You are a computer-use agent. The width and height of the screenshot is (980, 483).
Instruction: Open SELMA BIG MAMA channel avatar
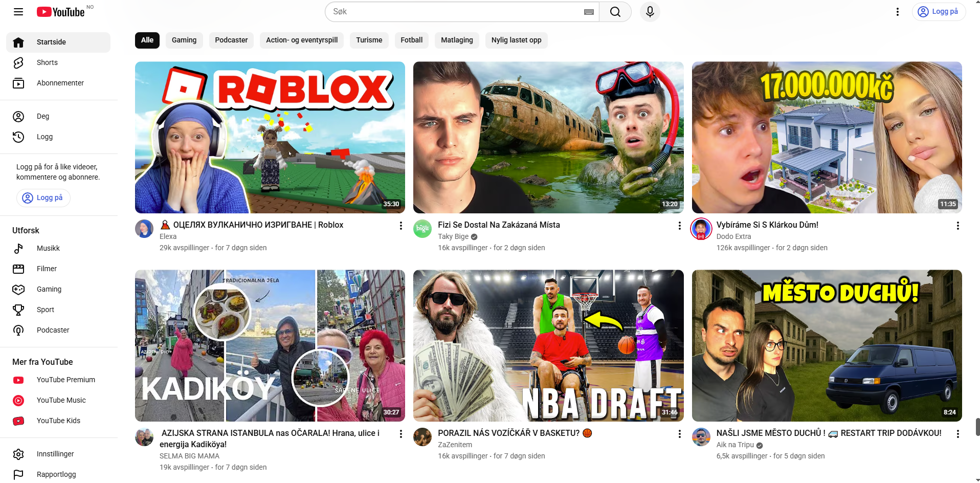(144, 437)
